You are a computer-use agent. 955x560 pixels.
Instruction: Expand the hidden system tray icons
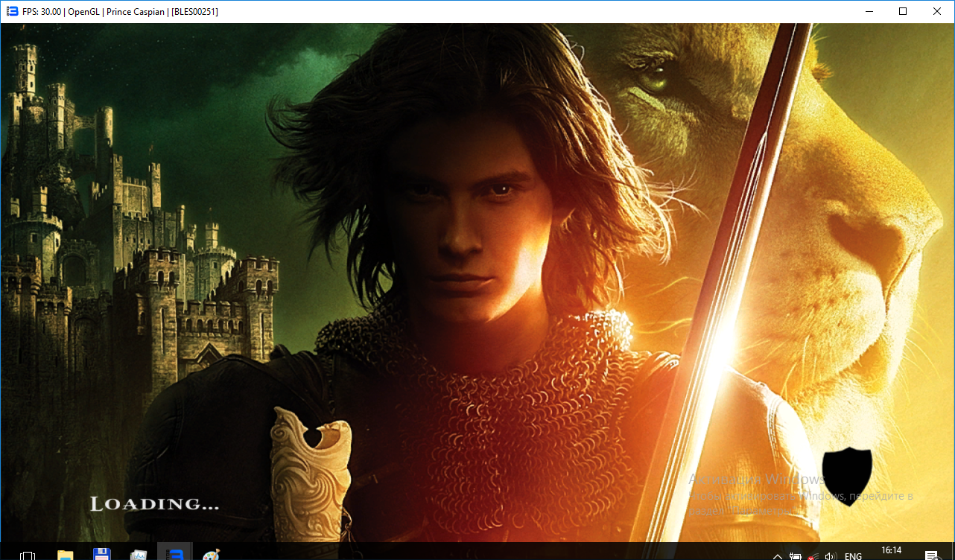click(778, 556)
